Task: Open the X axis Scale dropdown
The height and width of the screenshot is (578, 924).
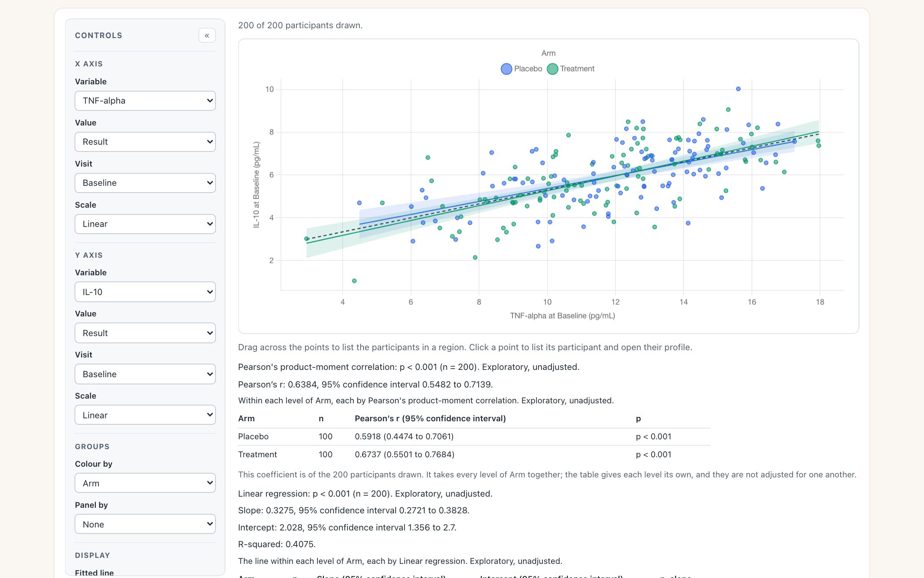Action: click(x=145, y=224)
